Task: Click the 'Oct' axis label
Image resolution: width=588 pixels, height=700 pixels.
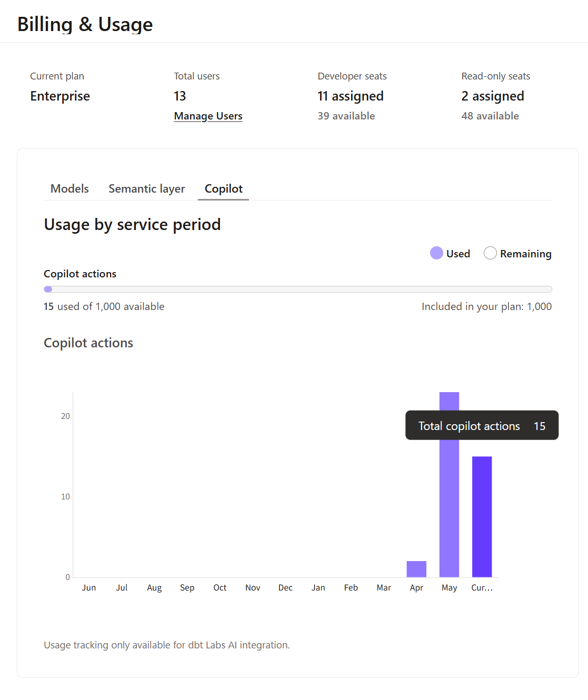Action: pyautogui.click(x=220, y=587)
